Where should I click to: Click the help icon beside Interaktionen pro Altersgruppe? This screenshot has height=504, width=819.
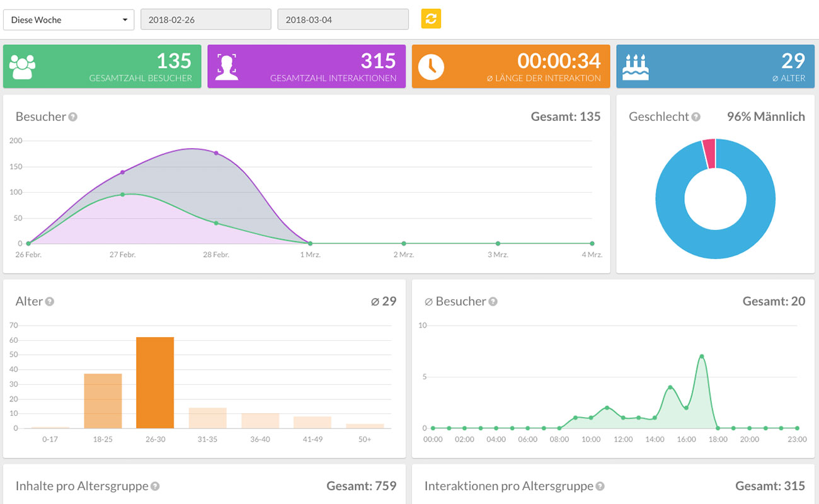[601, 486]
